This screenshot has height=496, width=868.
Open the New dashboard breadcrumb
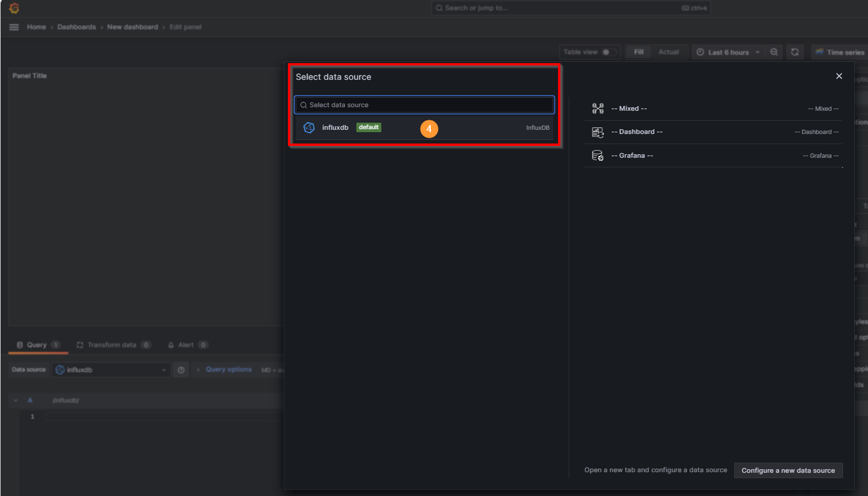[133, 27]
